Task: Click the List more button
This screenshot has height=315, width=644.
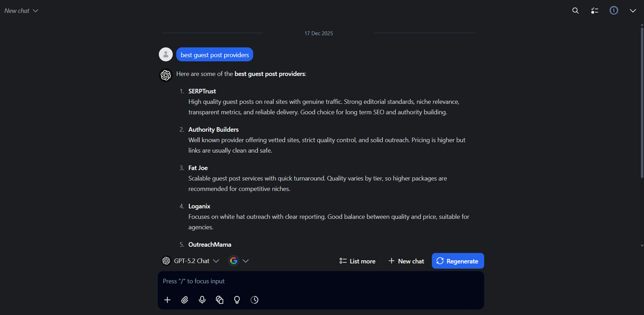Action: pos(357,261)
